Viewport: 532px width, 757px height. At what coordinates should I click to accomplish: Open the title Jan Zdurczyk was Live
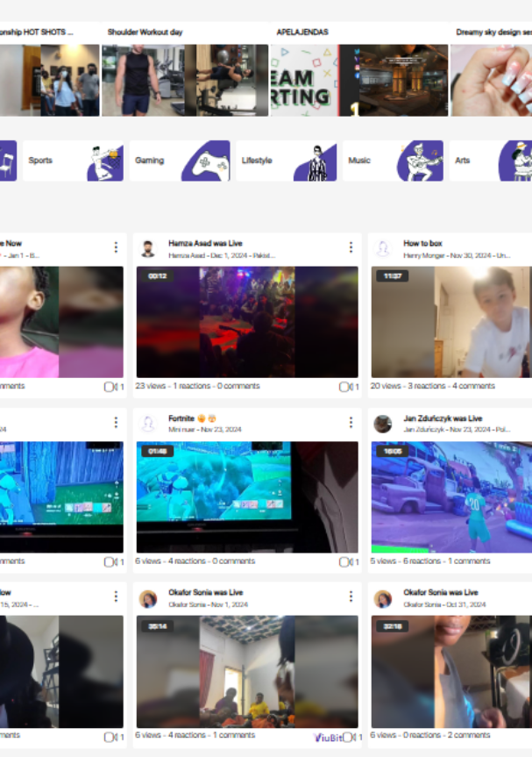pos(443,418)
